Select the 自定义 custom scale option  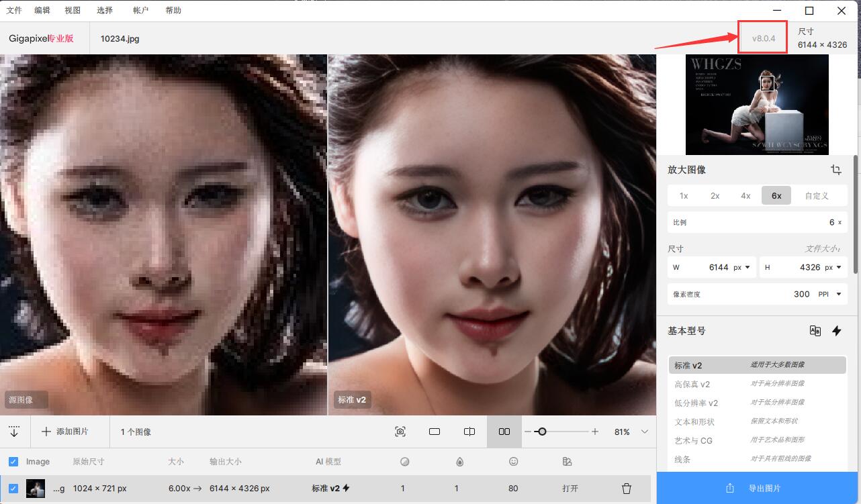point(817,196)
